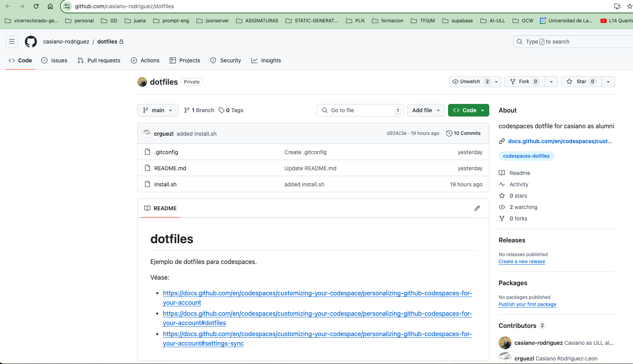This screenshot has width=633, height=364.
Task: Open the Projects tab
Action: [x=185, y=60]
